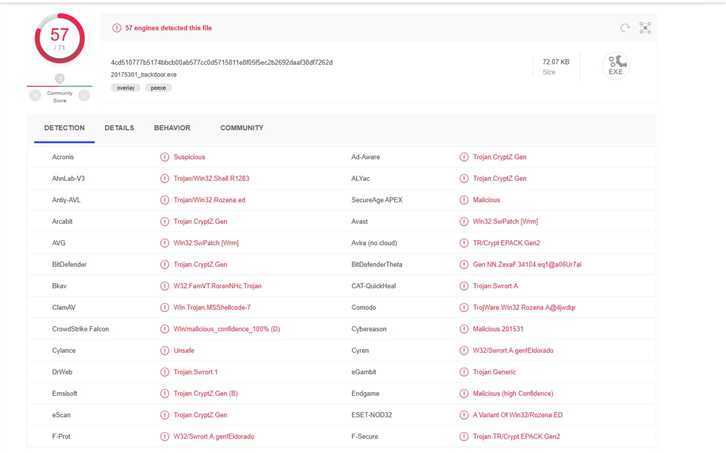Open the graph expand icon beside refresh
Viewport: 726px width, 453px height.
coord(645,28)
